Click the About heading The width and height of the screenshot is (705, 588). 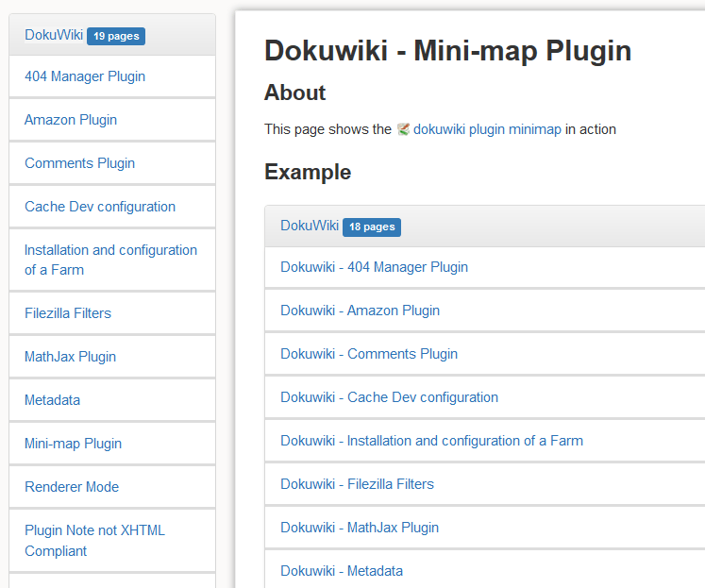(295, 92)
